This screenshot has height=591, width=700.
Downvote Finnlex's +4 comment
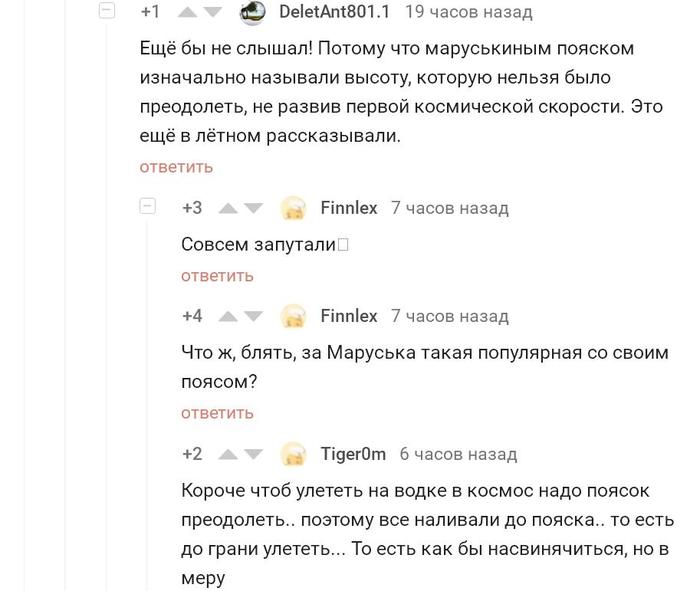254,316
